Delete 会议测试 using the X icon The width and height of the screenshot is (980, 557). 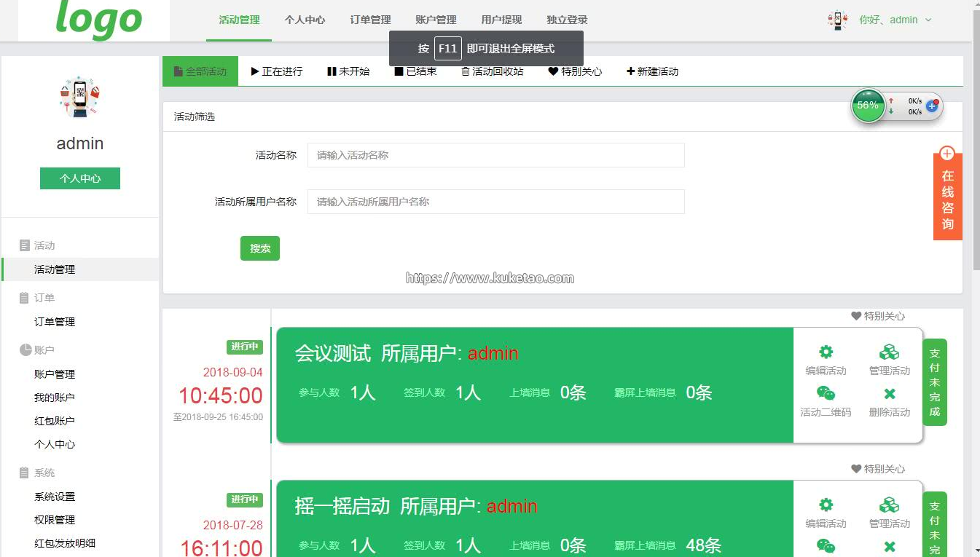(x=889, y=394)
